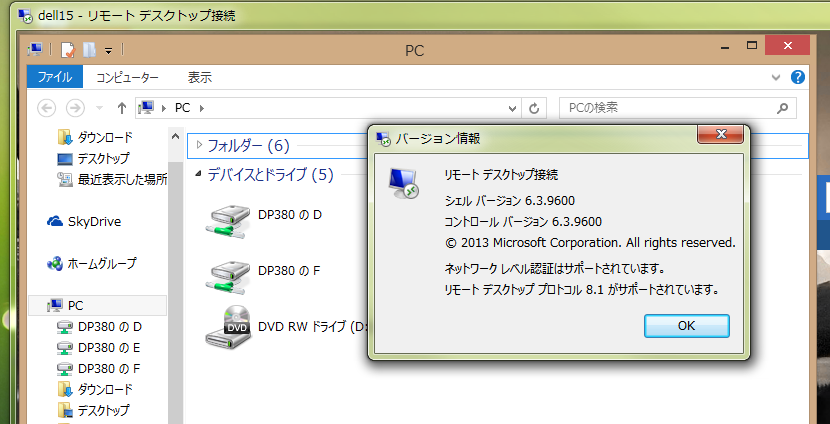
Task: Refresh the PC folder view
Action: (x=534, y=109)
